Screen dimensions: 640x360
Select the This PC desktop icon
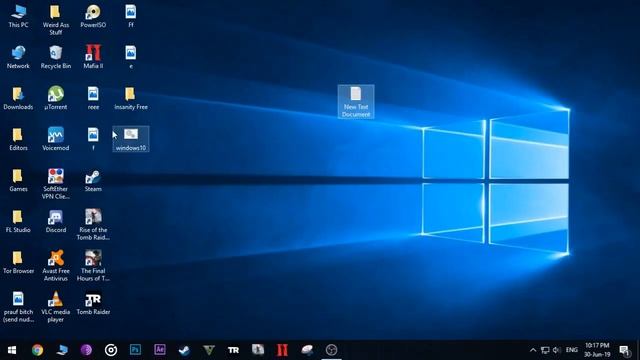click(18, 16)
